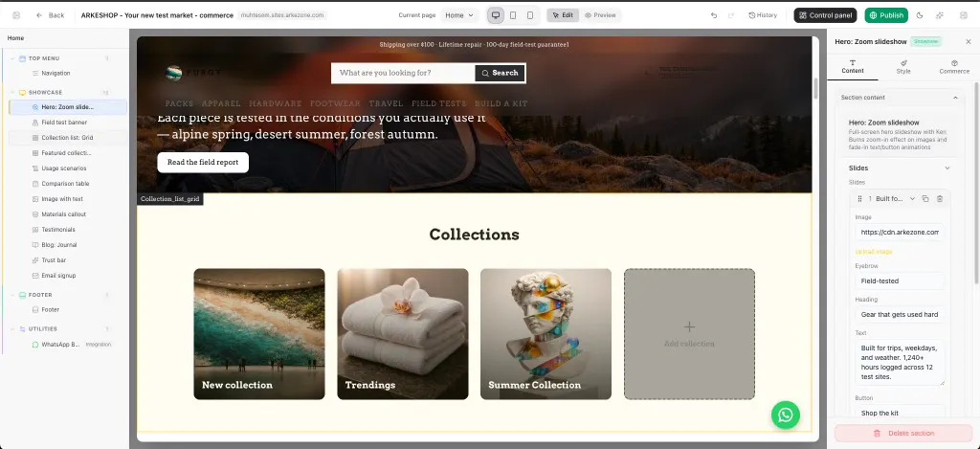Switch to mobile viewport icon
Image resolution: width=980 pixels, height=449 pixels.
click(x=530, y=15)
